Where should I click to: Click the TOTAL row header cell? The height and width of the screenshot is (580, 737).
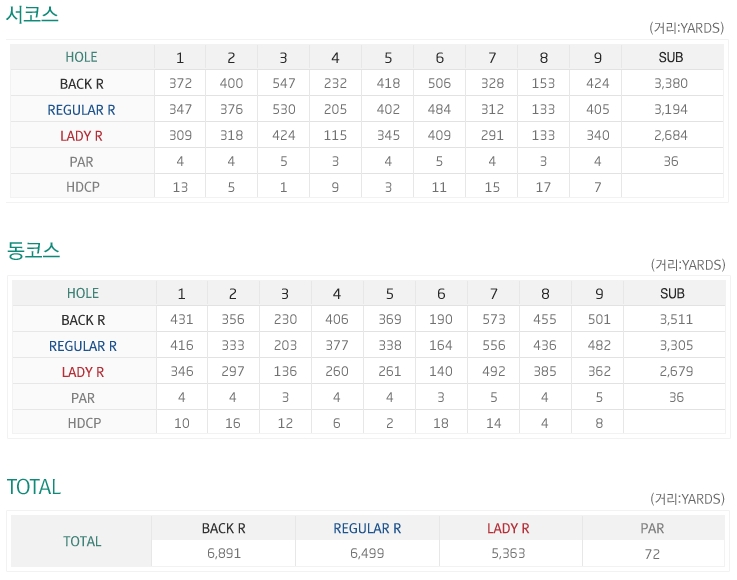tap(82, 541)
